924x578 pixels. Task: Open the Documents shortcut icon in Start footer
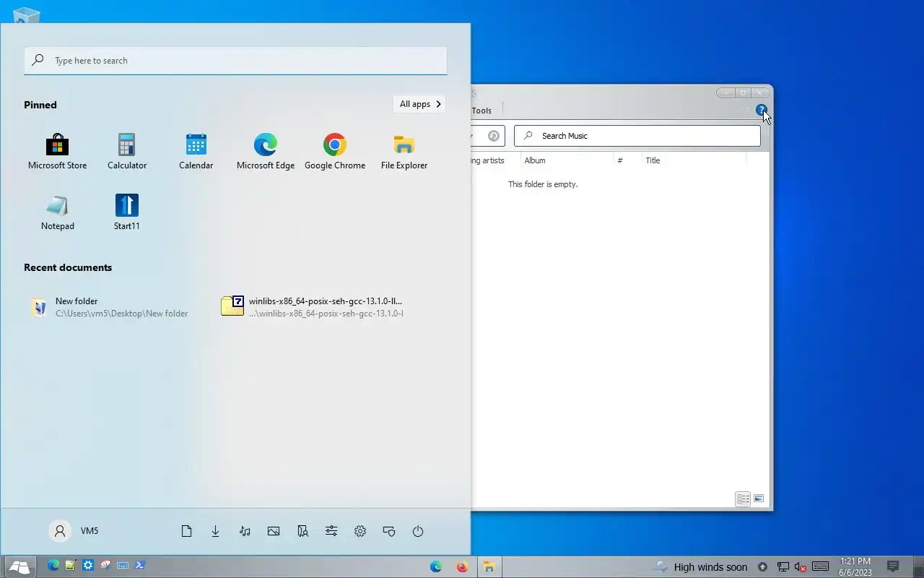186,531
